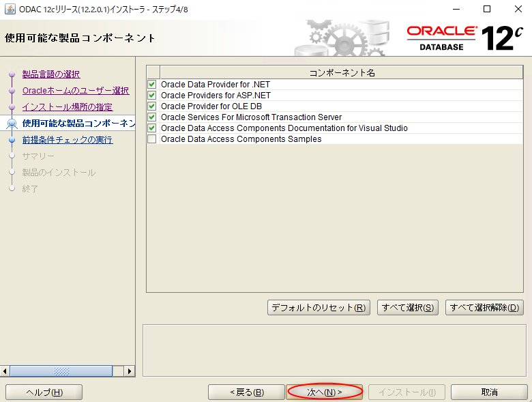The image size is (532, 402).
Task: Click すべて選択(S) button
Action: (x=408, y=308)
